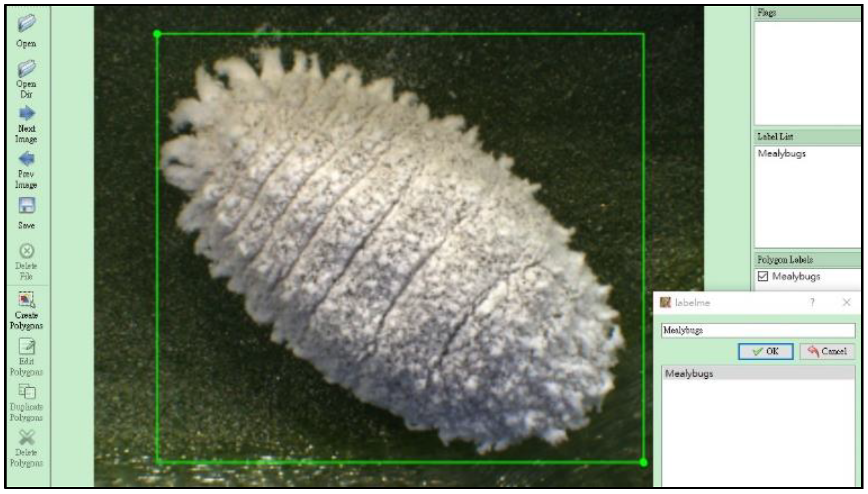Click the Open file icon
Viewport: 868px width, 494px height.
26,23
